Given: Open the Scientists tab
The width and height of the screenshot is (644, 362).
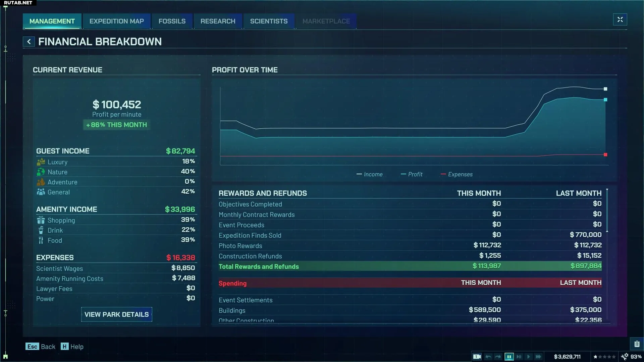Looking at the screenshot, I should [269, 21].
